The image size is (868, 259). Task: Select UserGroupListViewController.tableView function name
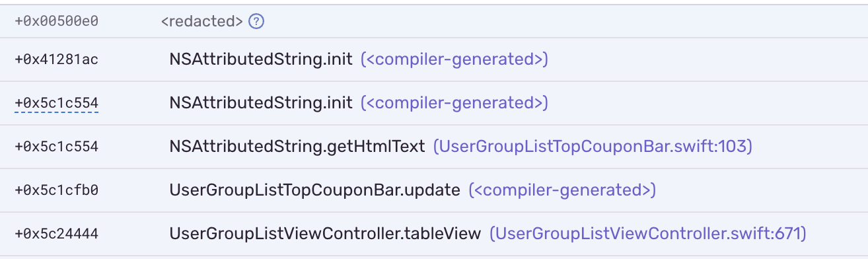click(325, 233)
